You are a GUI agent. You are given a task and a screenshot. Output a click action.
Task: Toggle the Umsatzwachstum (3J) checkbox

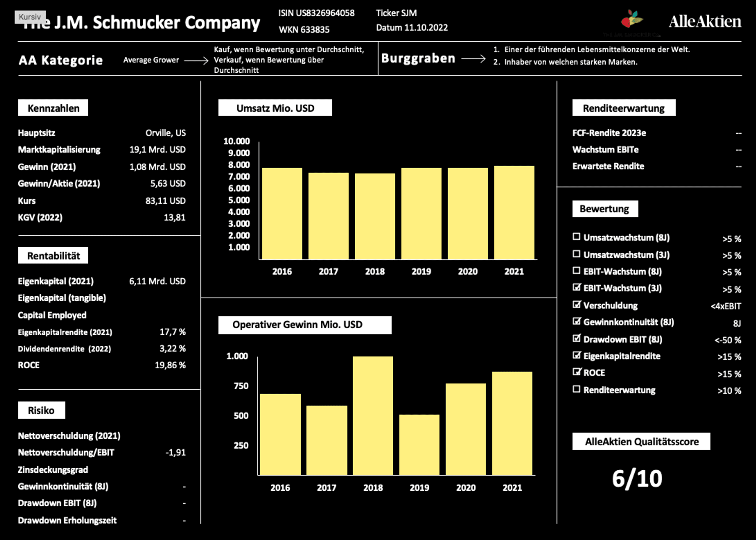[576, 254]
